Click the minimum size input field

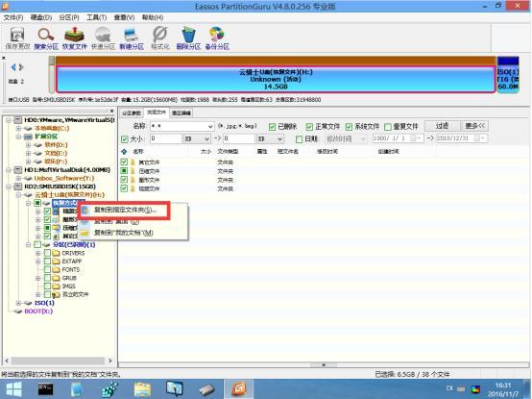pos(166,138)
